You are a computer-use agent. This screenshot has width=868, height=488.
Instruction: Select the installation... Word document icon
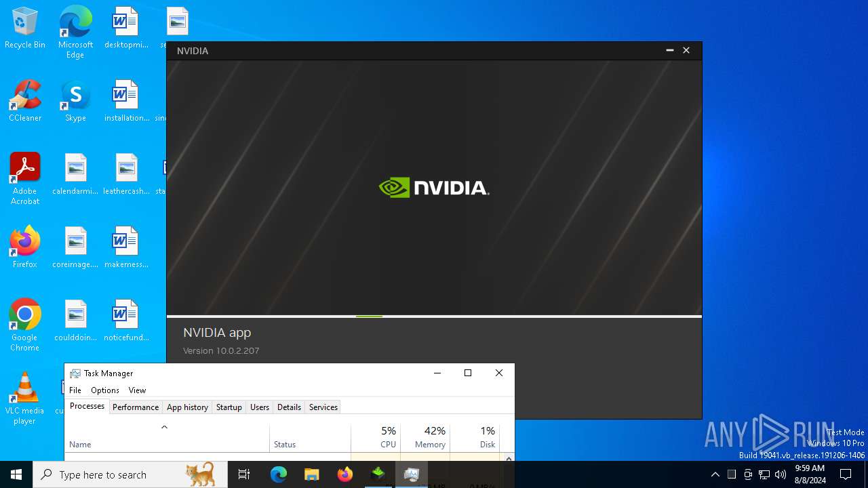(126, 102)
